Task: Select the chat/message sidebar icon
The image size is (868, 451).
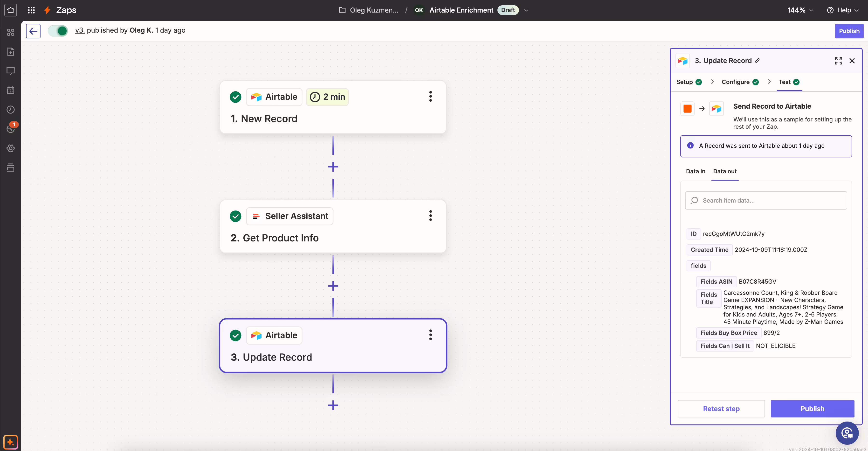Action: [x=10, y=71]
